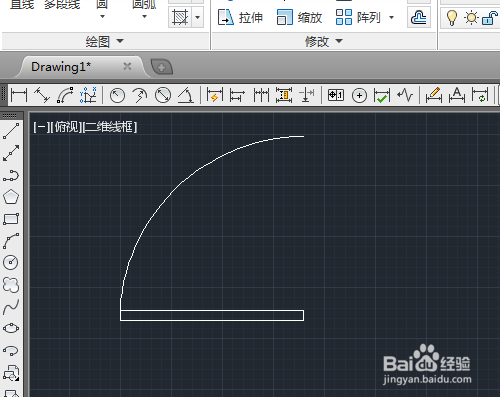Select the Spline tool in the draw toolbar
Image resolution: width=500 pixels, height=397 pixels.
tap(11, 307)
